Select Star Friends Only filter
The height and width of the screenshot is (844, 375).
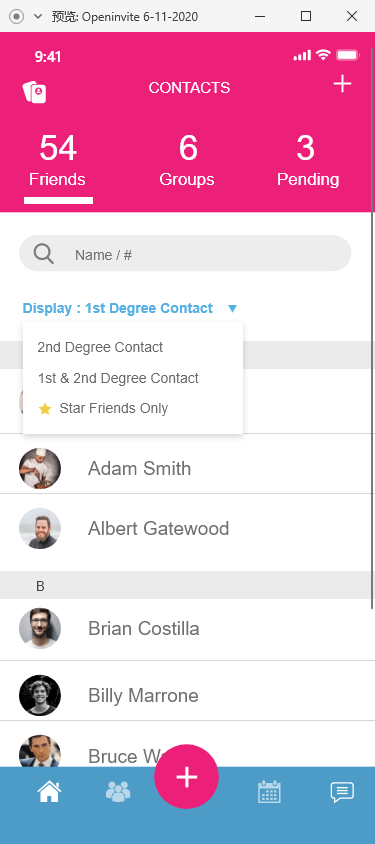[x=103, y=409]
